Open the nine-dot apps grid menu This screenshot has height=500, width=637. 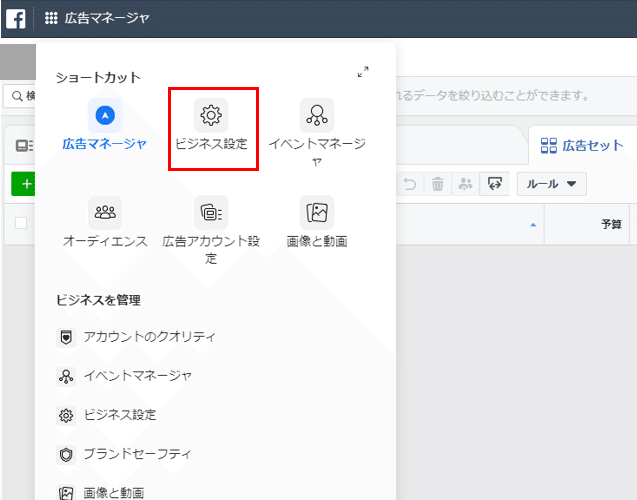[x=51, y=18]
